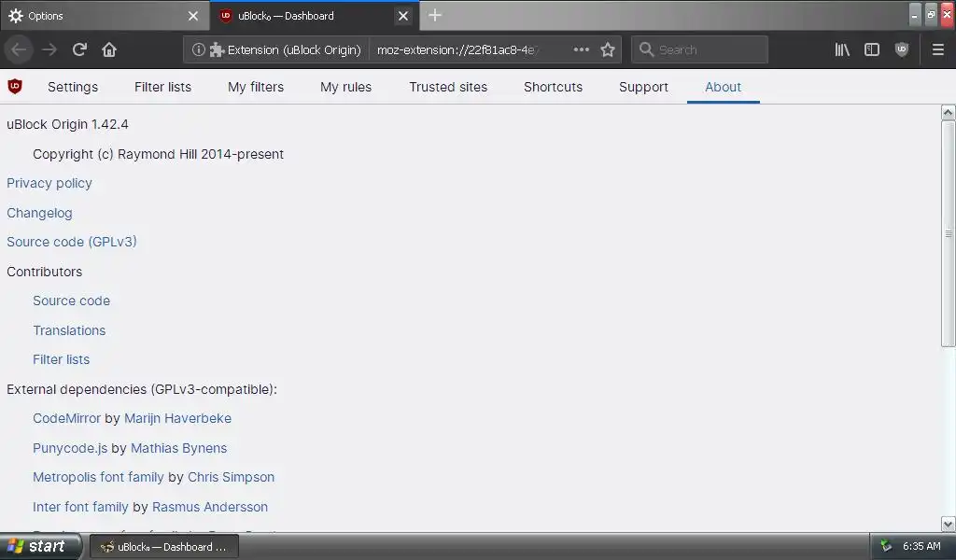Screen dimensions: 956x560
Task: Click the vertical scrollbar thumb
Action: tap(949, 233)
